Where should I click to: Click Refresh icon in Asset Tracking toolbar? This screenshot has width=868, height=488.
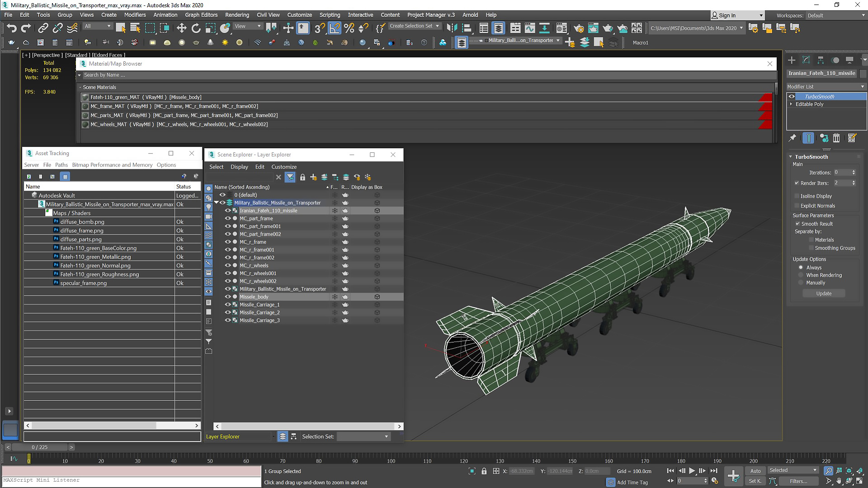point(28,177)
